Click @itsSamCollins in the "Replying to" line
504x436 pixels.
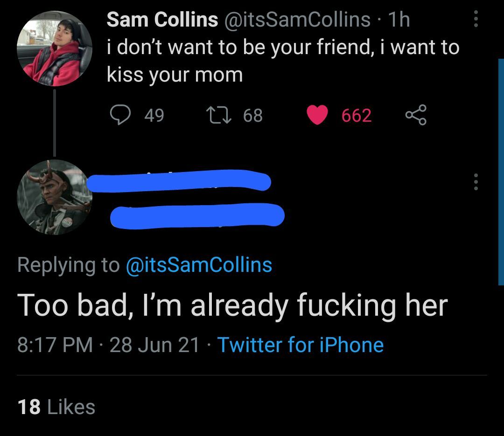tap(199, 265)
